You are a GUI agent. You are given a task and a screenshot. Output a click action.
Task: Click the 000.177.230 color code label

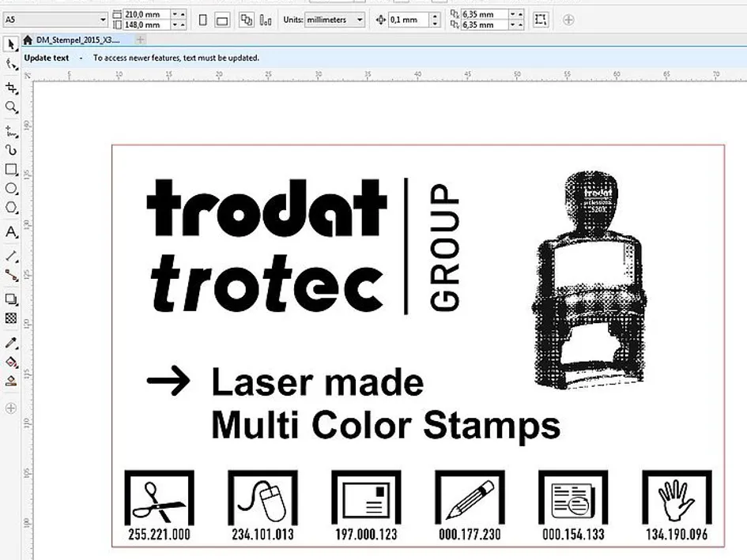(x=470, y=534)
